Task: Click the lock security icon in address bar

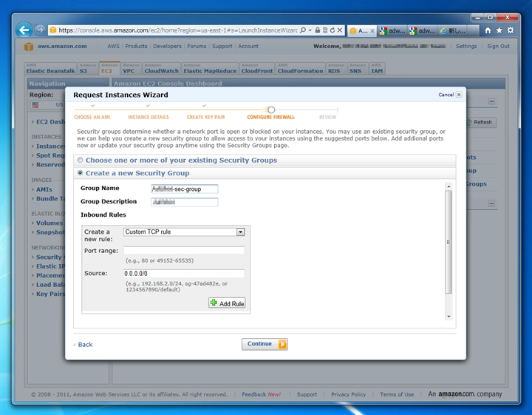Action: click(x=318, y=30)
